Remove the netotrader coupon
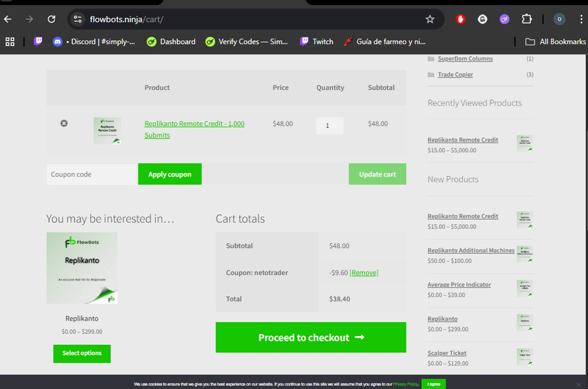 click(364, 273)
